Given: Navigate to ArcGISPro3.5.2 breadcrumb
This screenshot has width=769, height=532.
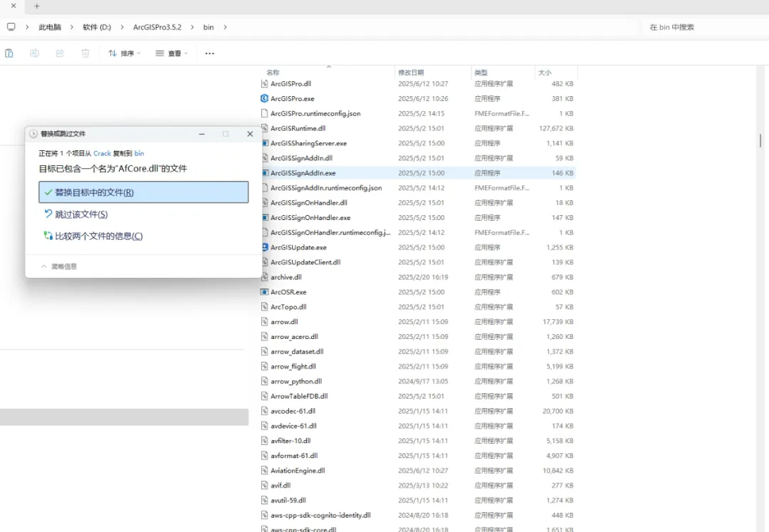Looking at the screenshot, I should click(157, 27).
